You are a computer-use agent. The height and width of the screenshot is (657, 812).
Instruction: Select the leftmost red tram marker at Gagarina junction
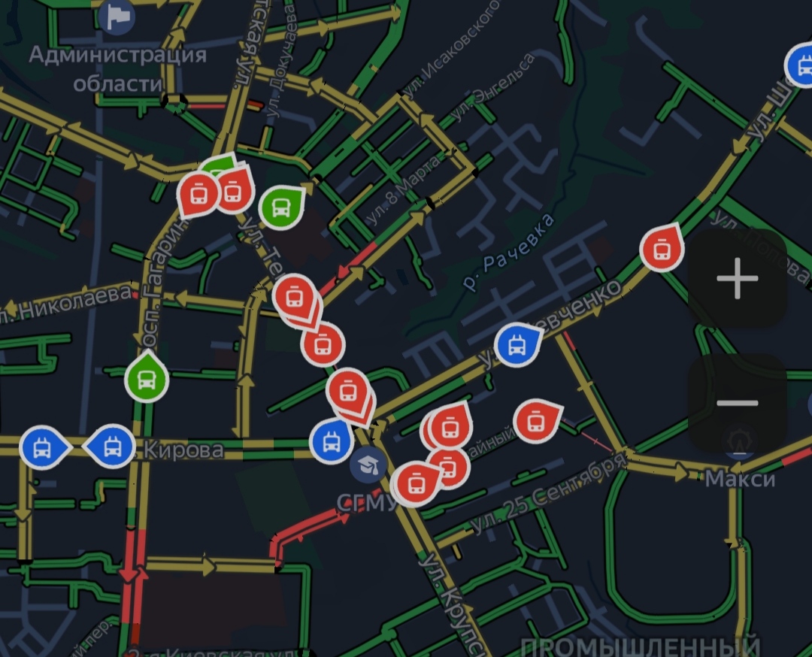[x=197, y=195]
